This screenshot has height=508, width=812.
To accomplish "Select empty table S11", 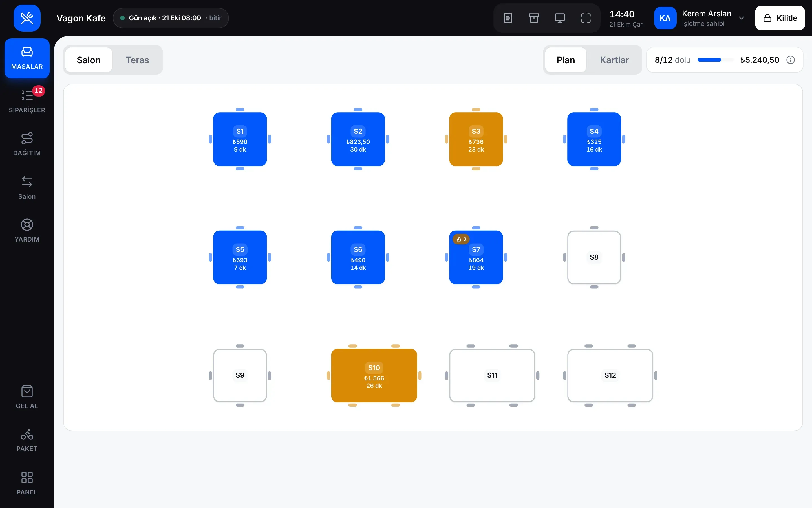I will point(492,375).
